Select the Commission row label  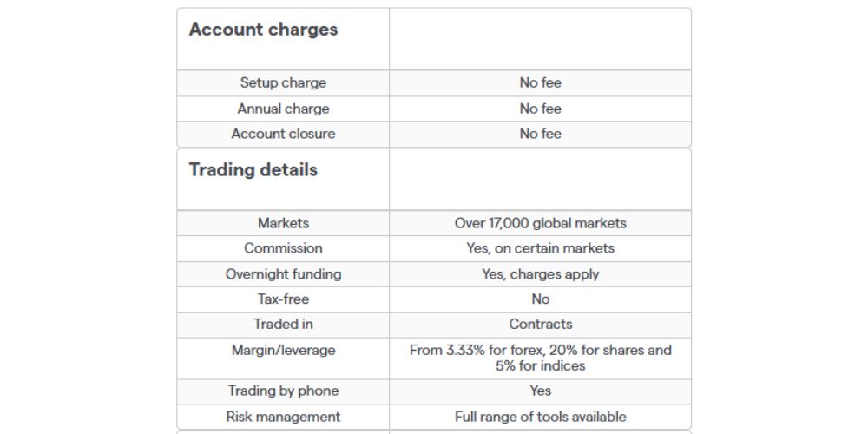283,248
